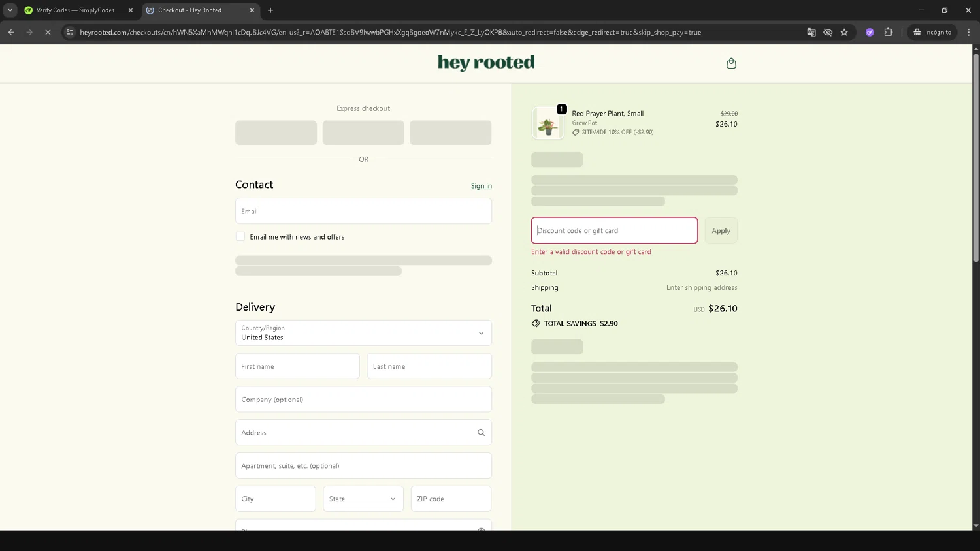Check Email me with news and offers
Viewport: 980px width, 551px height.
[x=240, y=236]
